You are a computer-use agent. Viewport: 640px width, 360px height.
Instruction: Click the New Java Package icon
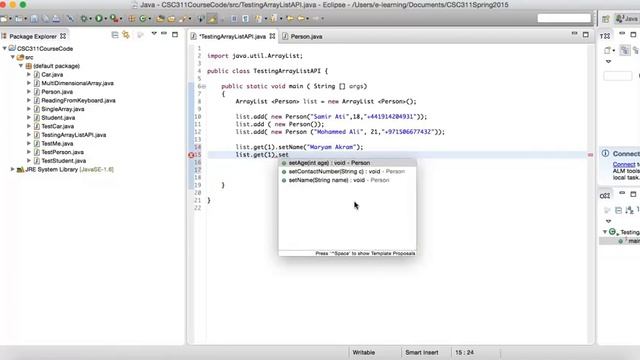pyautogui.click(x=131, y=19)
